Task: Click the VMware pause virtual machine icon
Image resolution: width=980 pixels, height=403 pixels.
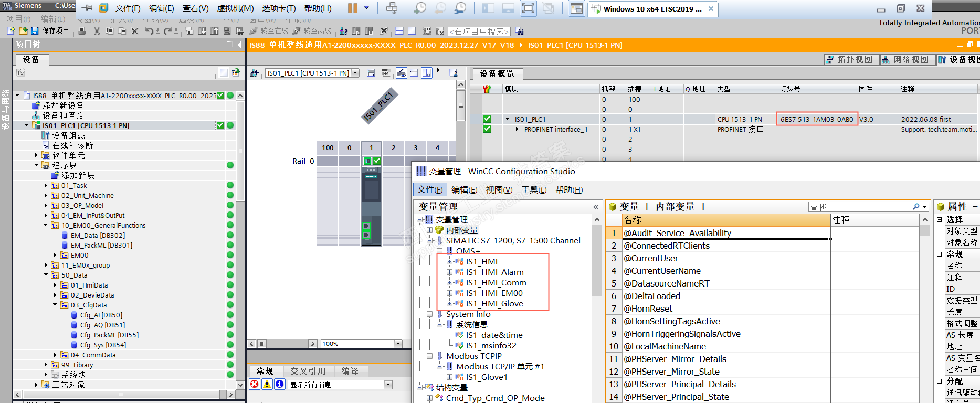Action: [352, 8]
